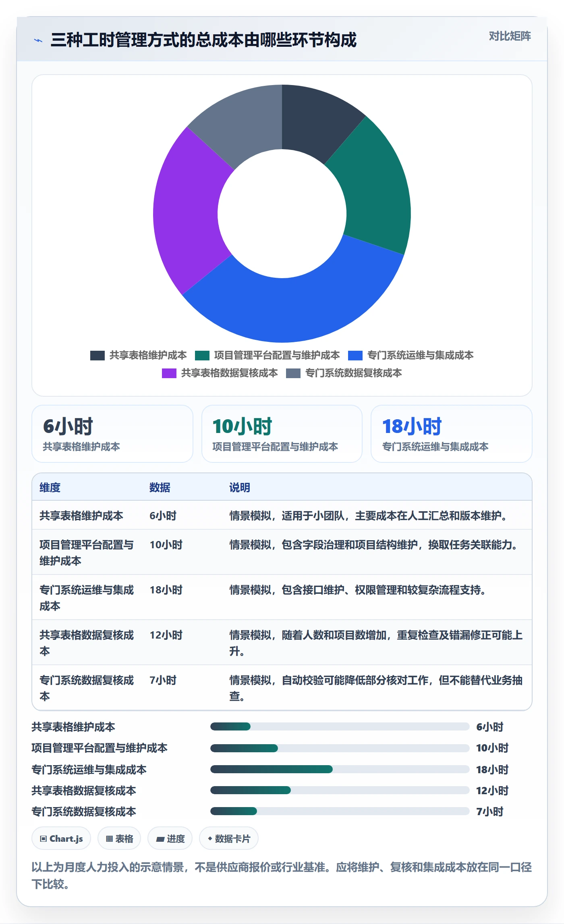The image size is (564, 924).
Task: Select table row label 专门系统运维与集成成本
Action: pyautogui.click(x=87, y=598)
